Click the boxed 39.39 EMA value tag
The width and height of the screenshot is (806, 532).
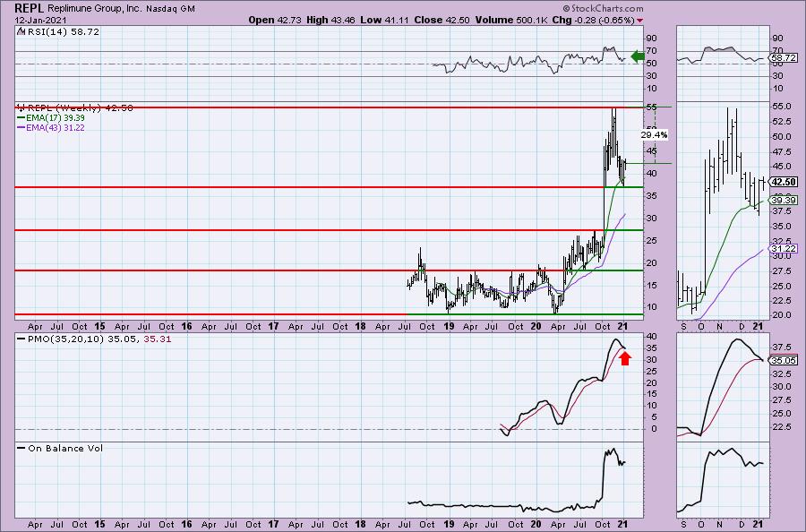click(x=784, y=200)
